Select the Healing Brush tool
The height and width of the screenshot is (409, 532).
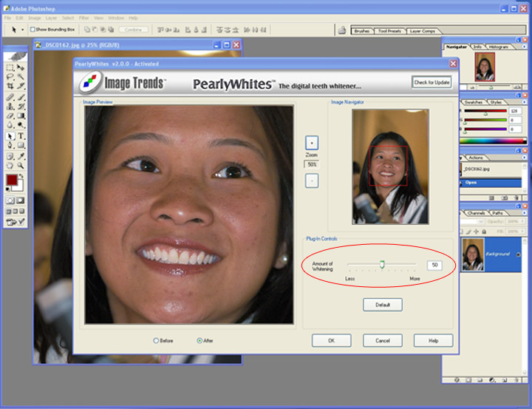[10, 98]
